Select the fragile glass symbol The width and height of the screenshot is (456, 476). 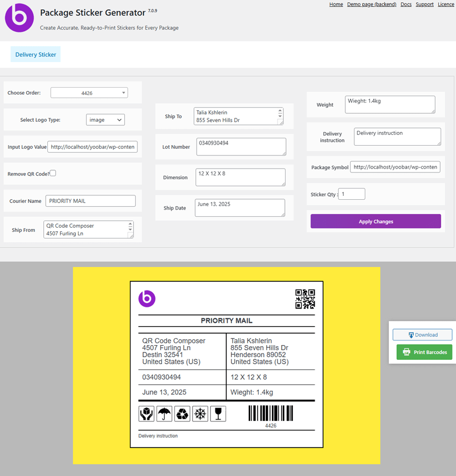(218, 413)
